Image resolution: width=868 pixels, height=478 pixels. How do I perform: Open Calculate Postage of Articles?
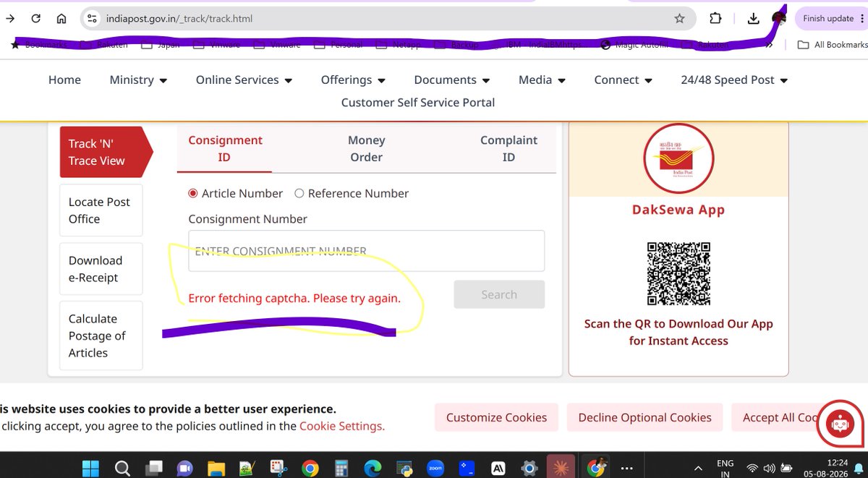click(101, 336)
